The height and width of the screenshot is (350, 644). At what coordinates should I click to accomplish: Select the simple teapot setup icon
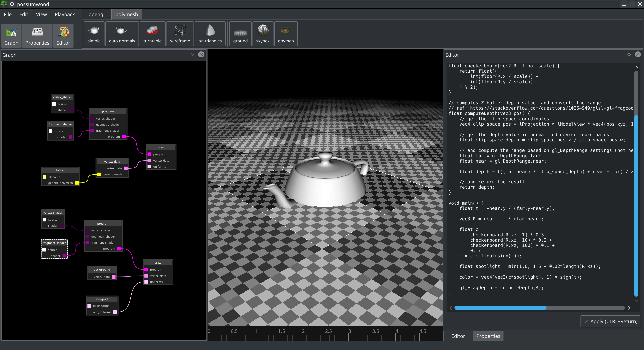tap(94, 33)
